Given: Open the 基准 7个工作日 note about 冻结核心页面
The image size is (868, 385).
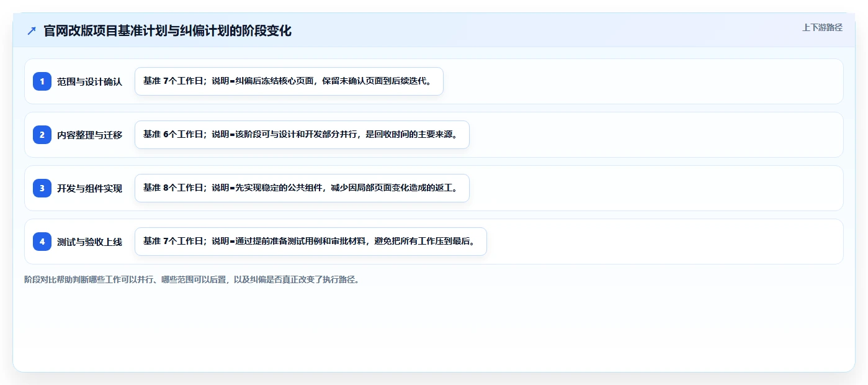Looking at the screenshot, I should 289,81.
